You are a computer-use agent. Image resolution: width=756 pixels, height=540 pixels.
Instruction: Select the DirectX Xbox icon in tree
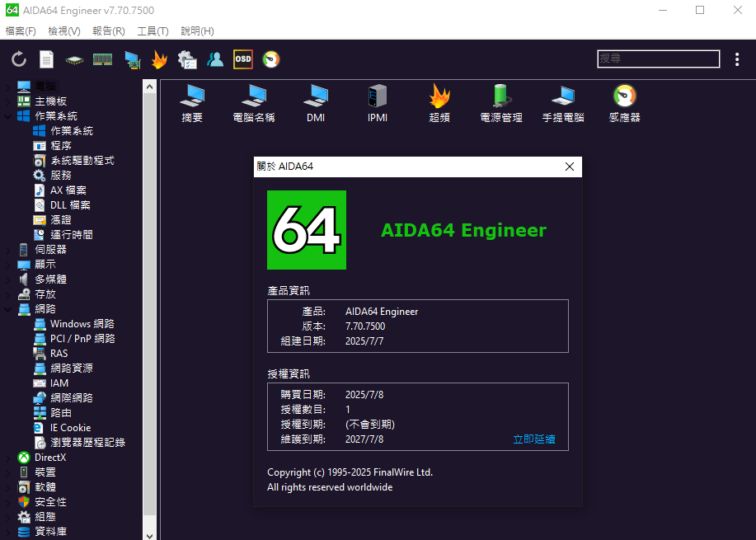coord(24,458)
